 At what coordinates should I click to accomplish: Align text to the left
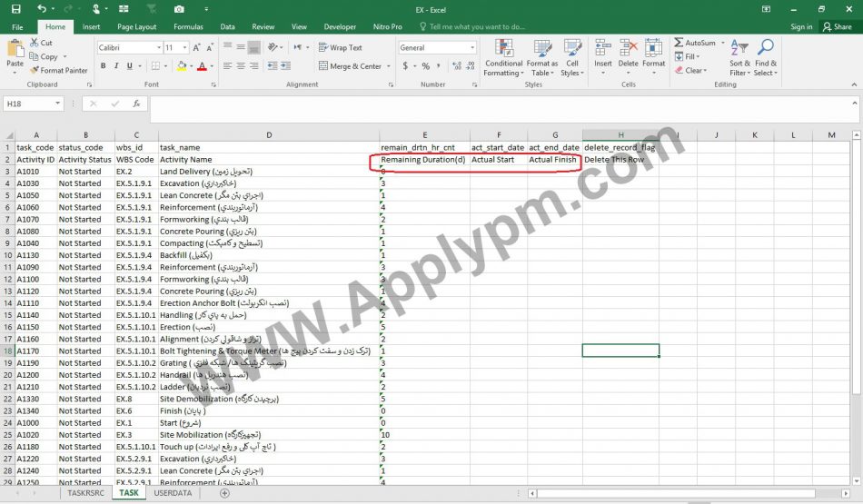227,66
